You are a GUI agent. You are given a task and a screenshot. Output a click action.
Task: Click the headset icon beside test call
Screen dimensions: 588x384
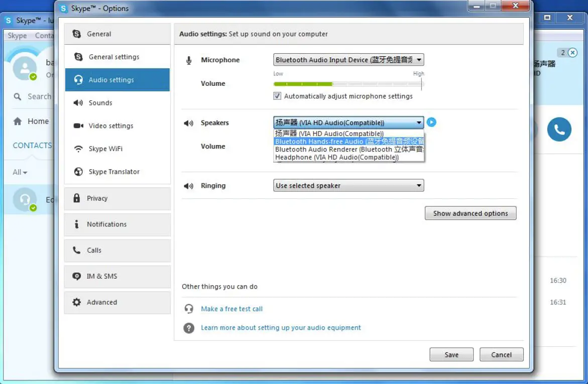[189, 309]
